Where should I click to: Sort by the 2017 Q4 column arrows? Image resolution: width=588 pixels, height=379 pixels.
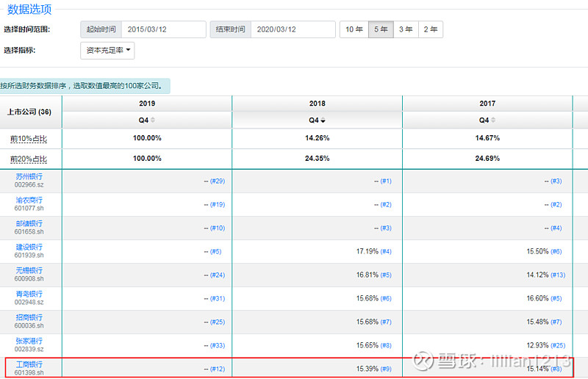(x=492, y=120)
